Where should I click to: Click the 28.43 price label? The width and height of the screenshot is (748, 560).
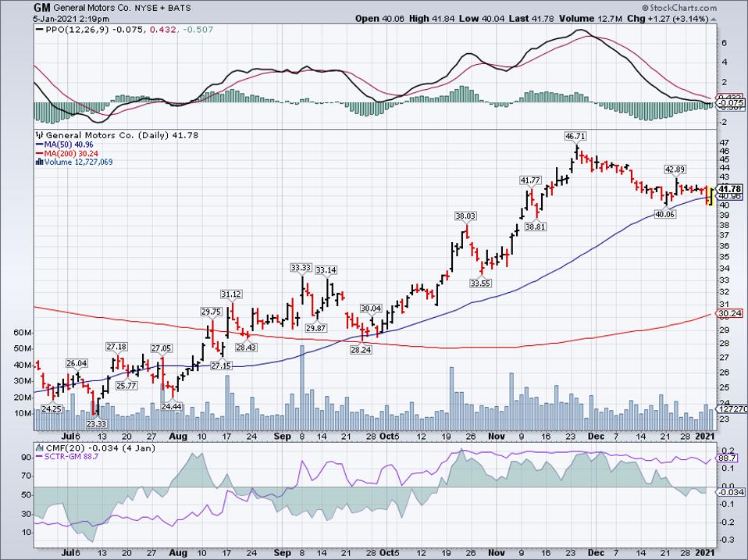point(246,348)
